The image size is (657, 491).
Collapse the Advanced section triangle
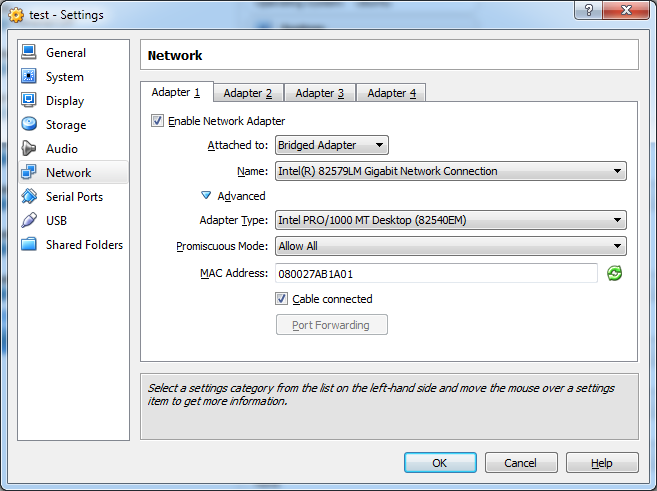[206, 196]
